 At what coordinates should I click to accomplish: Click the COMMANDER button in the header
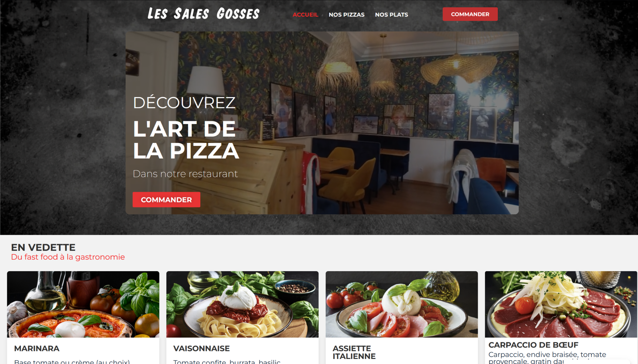tap(470, 14)
